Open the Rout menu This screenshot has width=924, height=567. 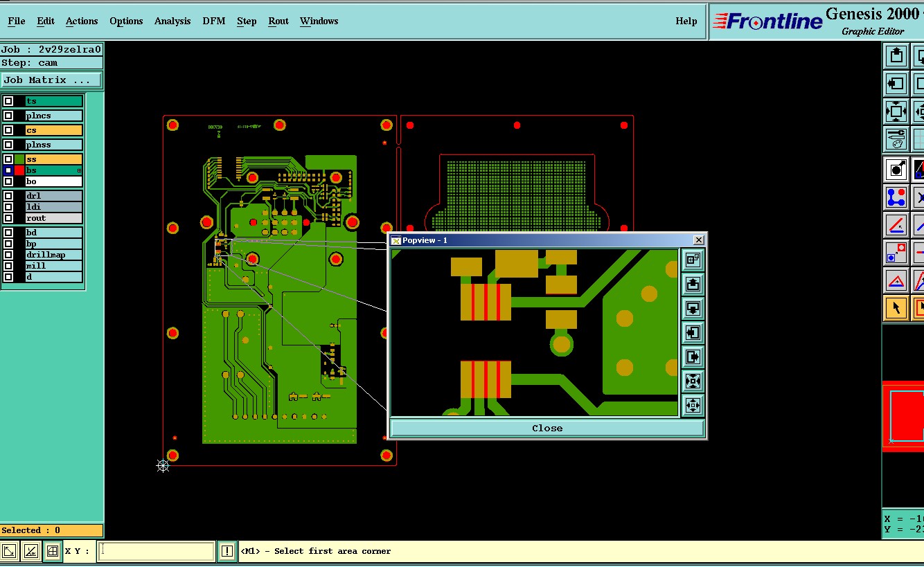(x=278, y=21)
